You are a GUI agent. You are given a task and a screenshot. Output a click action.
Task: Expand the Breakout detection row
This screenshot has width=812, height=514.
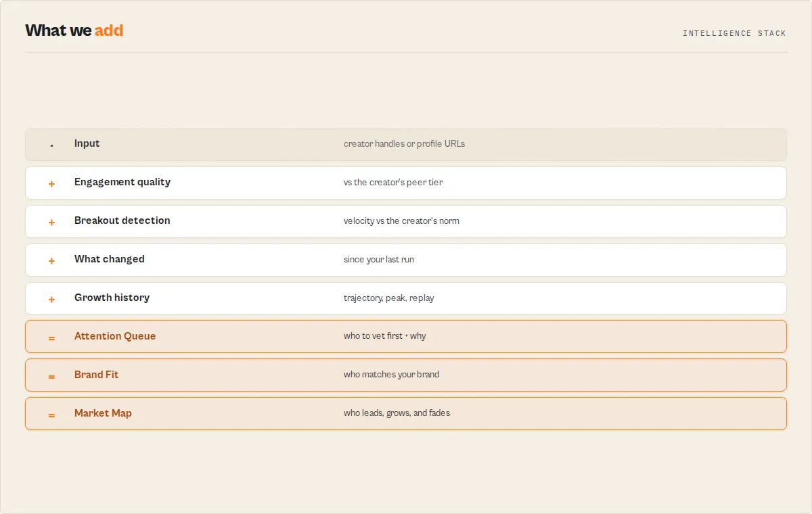(406, 221)
